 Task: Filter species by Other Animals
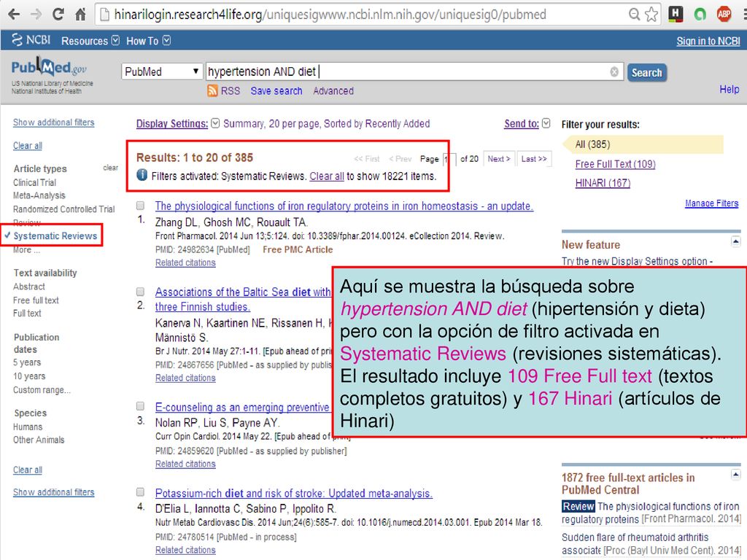(x=39, y=440)
